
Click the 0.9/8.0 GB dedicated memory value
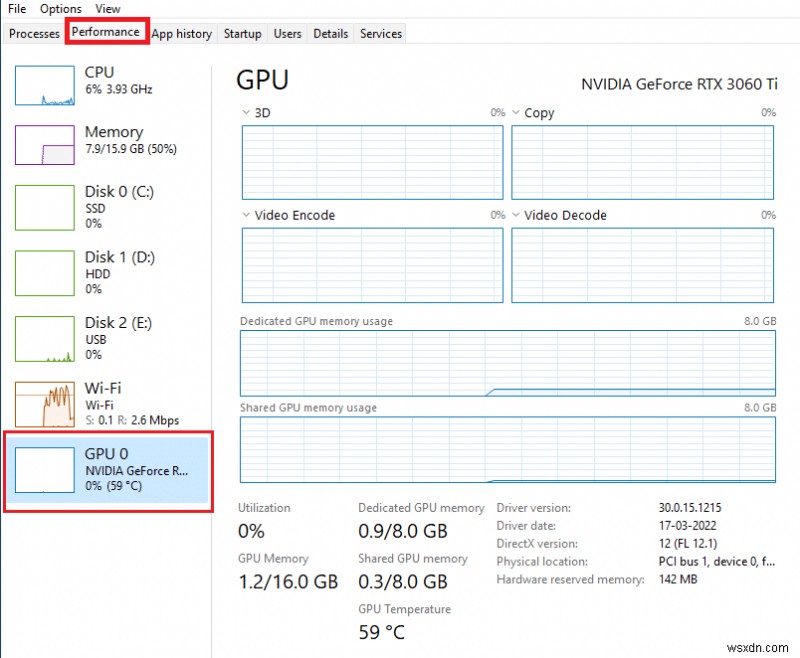(x=403, y=532)
